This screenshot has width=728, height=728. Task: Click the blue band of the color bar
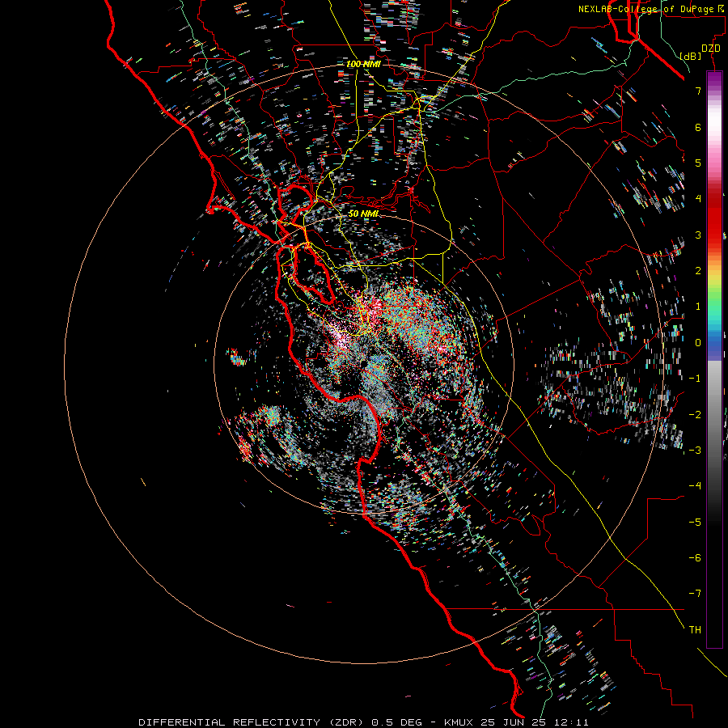click(714, 347)
